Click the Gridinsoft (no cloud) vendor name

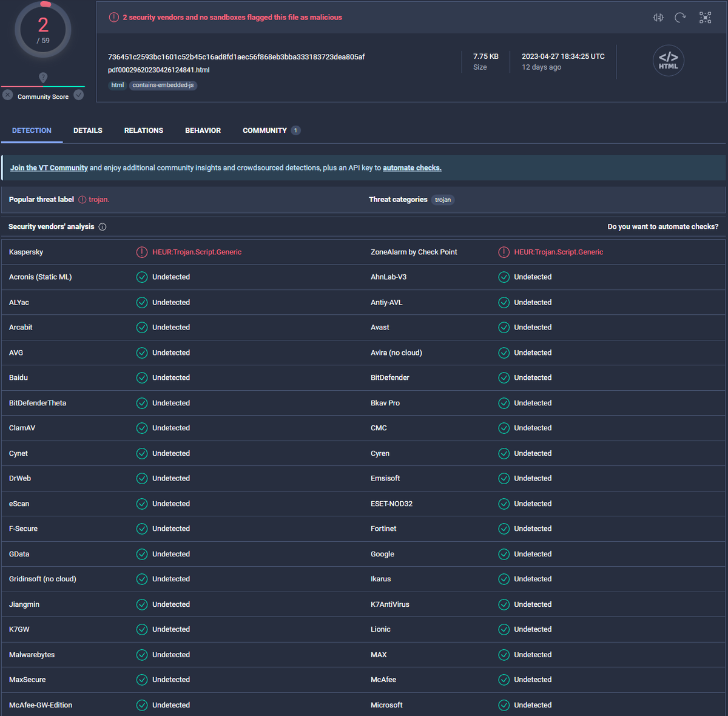42,579
